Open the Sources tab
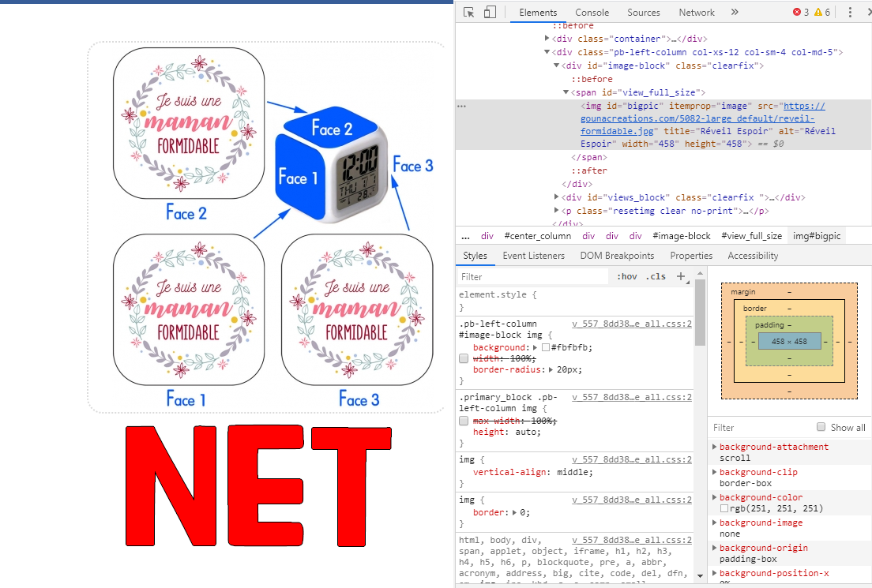872x588 pixels. [644, 12]
